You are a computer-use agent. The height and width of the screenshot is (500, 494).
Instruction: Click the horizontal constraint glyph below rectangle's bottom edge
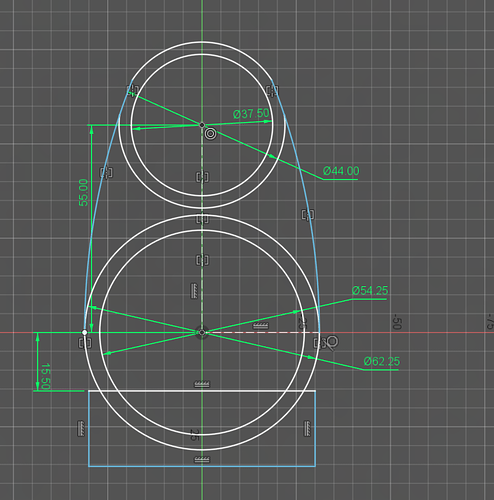(x=202, y=459)
